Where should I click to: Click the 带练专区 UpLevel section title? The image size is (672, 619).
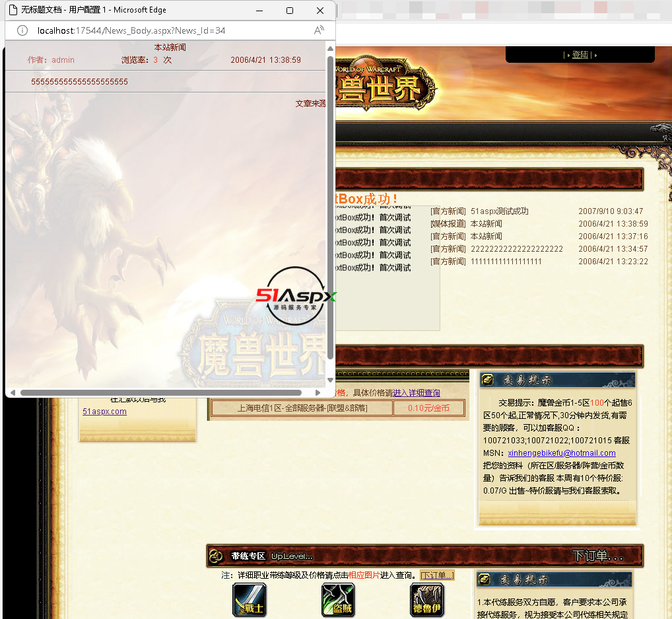pyautogui.click(x=272, y=556)
